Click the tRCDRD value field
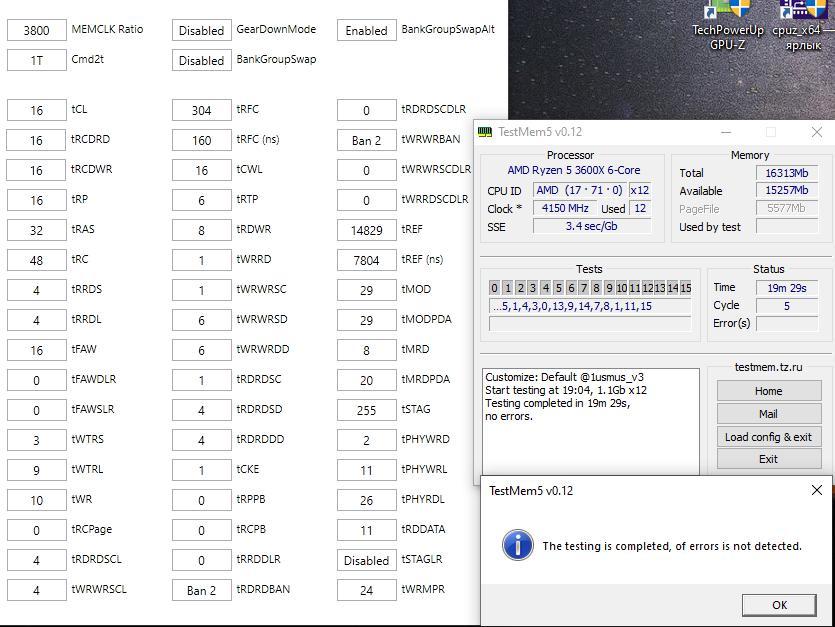835x627 pixels. pyautogui.click(x=37, y=140)
